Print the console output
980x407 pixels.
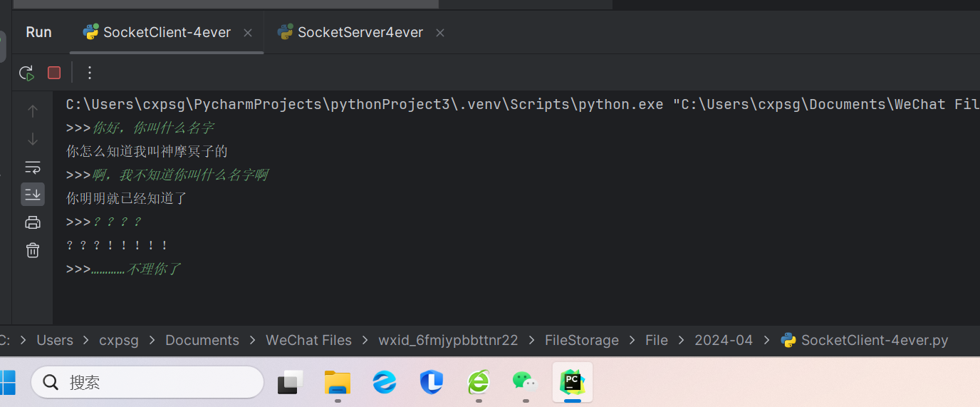pyautogui.click(x=33, y=222)
